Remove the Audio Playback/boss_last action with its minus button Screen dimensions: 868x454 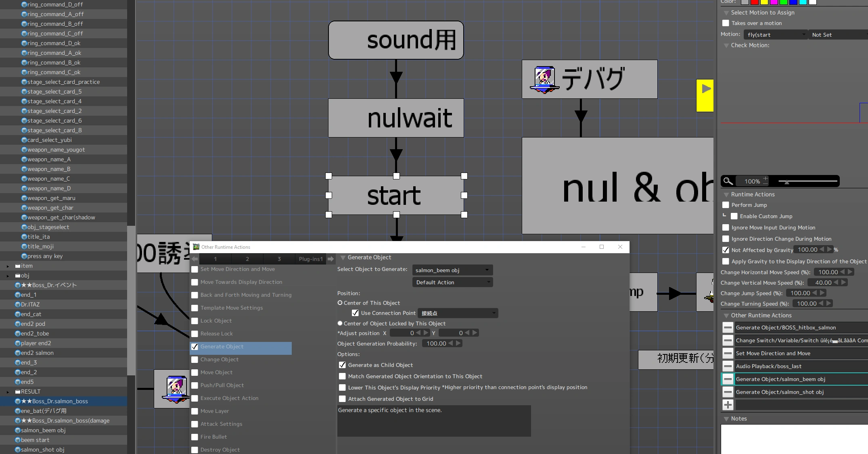(x=728, y=366)
